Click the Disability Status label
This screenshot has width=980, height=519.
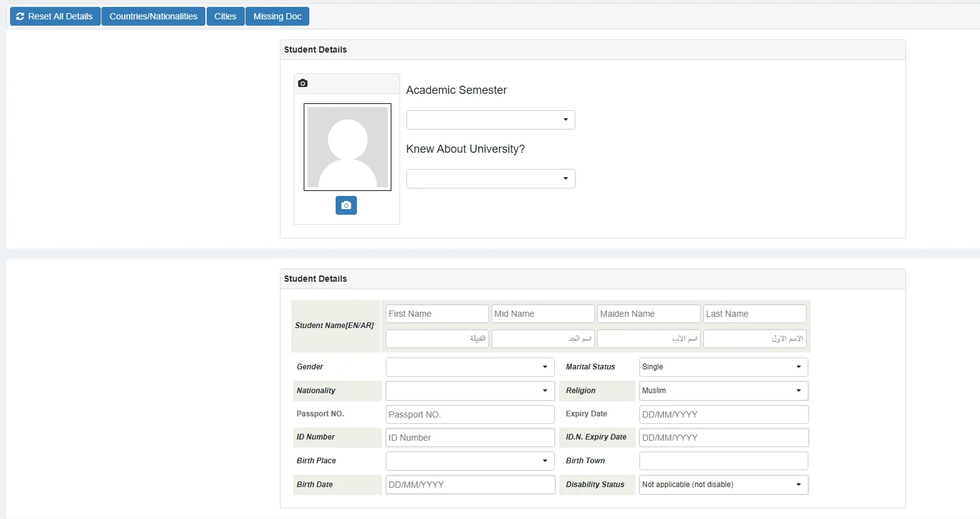pos(595,485)
